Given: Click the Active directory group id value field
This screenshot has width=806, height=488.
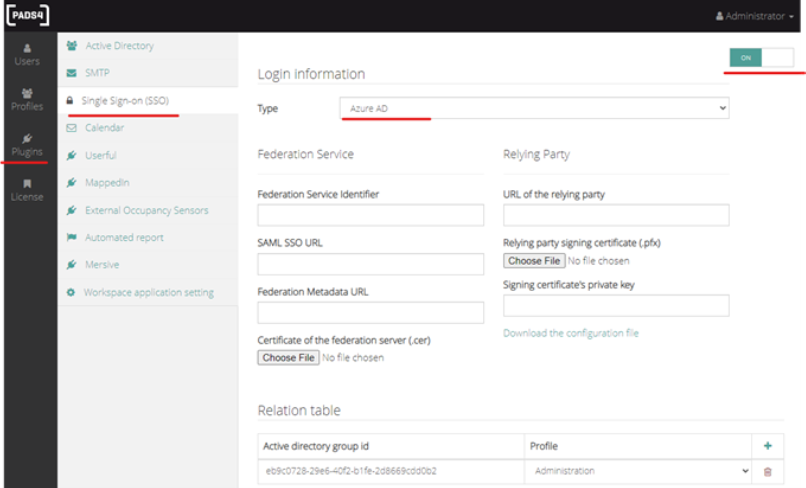Looking at the screenshot, I should point(391,471).
